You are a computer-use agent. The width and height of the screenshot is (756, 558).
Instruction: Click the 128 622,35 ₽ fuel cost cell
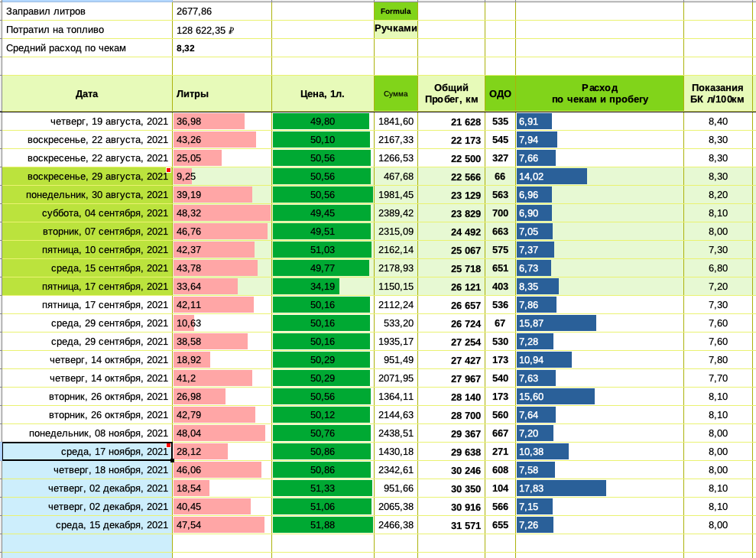tap(222, 30)
